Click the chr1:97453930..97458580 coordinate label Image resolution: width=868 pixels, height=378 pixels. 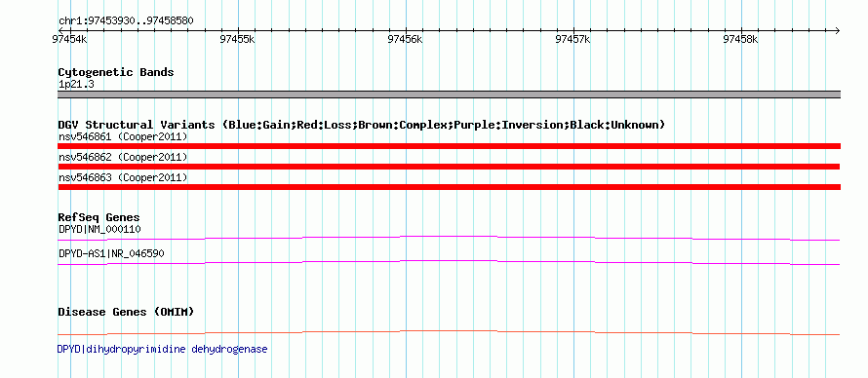click(x=126, y=21)
